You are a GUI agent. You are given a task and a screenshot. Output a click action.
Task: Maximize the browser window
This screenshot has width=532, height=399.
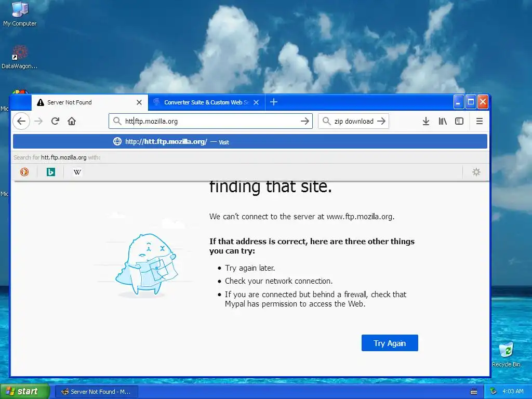471,102
